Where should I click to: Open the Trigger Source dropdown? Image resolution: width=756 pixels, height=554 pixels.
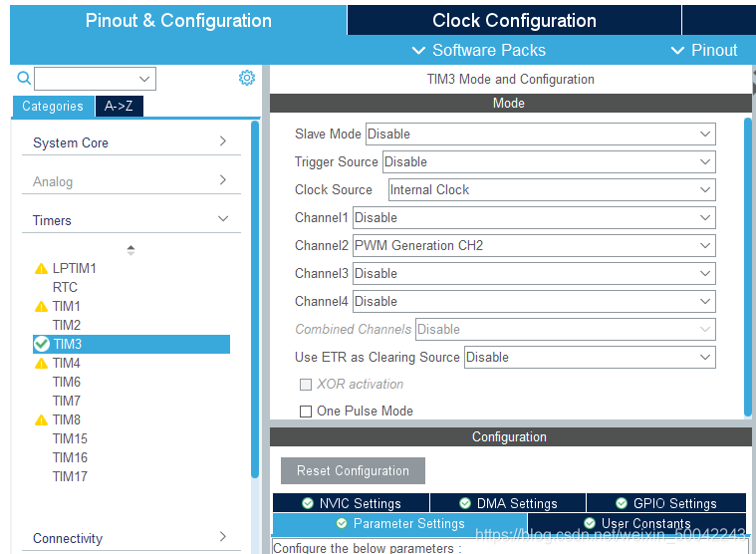[549, 162]
